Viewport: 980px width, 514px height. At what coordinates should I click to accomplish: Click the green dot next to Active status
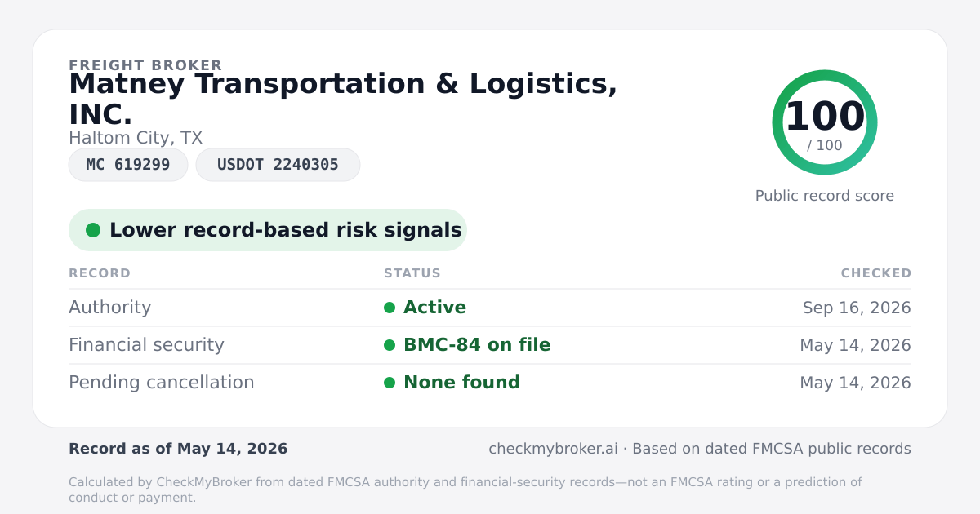click(x=390, y=308)
